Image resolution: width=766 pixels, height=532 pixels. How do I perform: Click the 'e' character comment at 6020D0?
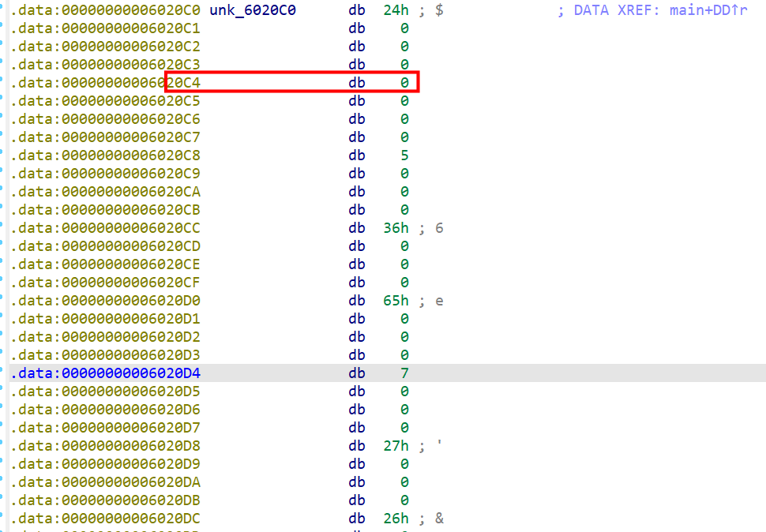tap(439, 301)
